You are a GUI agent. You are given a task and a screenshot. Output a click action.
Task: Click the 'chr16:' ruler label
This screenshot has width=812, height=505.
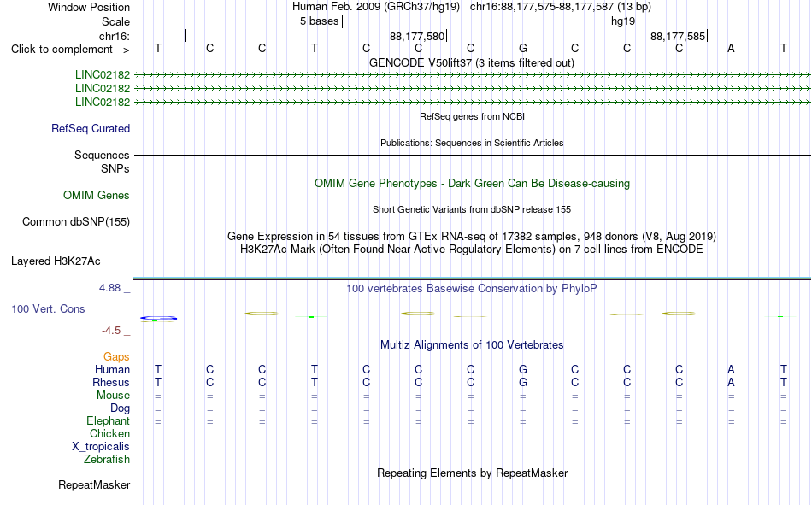(115, 36)
